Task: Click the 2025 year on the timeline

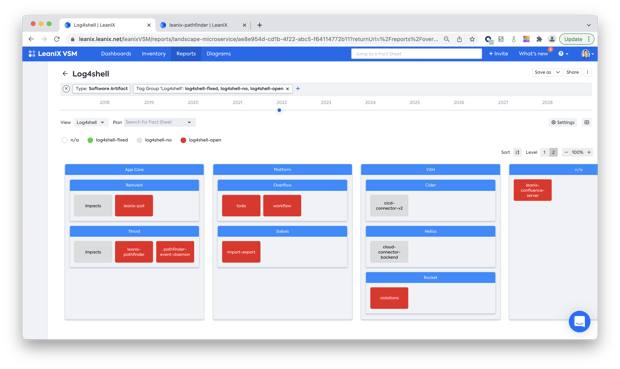Action: (414, 102)
